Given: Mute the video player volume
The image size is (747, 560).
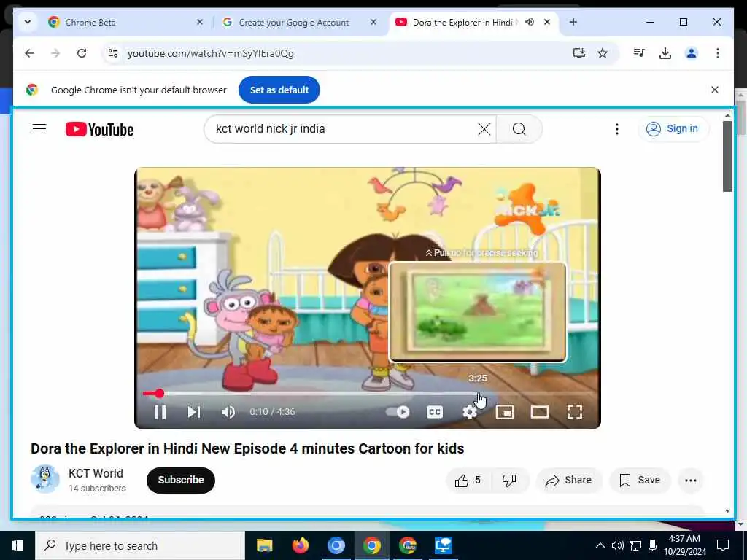Looking at the screenshot, I should (x=228, y=412).
